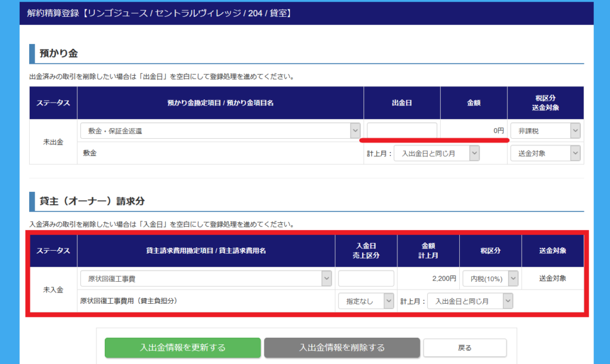The width and height of the screenshot is (610, 364).
Task: Click the 0円 amount field in 預かり金
Action: coord(474,130)
